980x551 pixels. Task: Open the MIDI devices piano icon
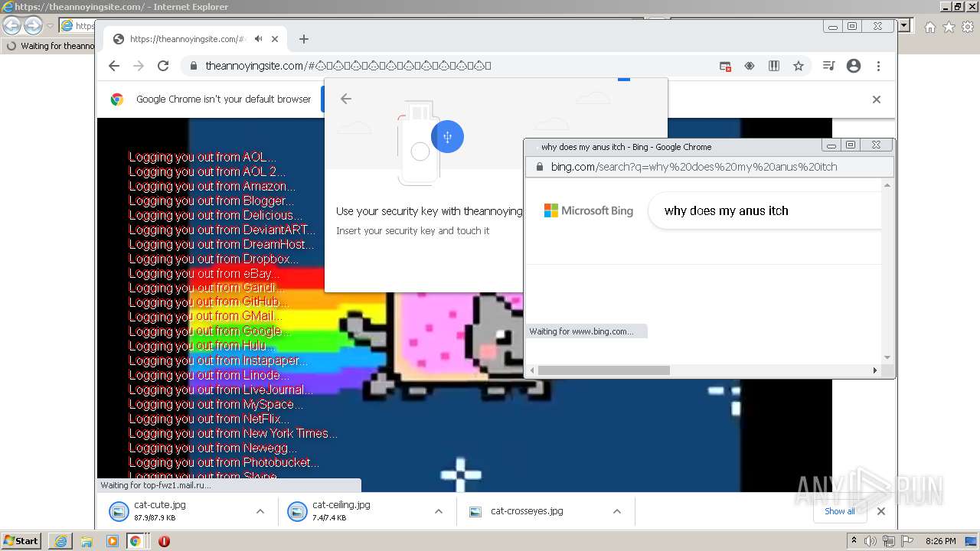[x=774, y=66]
